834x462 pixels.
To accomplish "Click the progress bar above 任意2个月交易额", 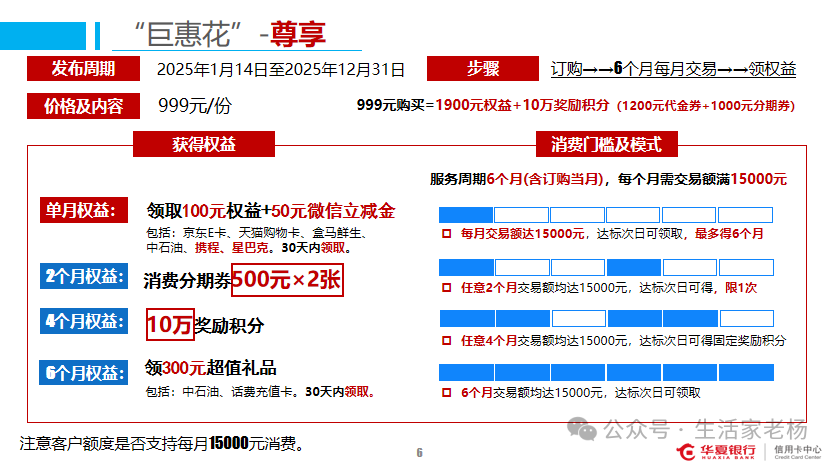I will [606, 267].
